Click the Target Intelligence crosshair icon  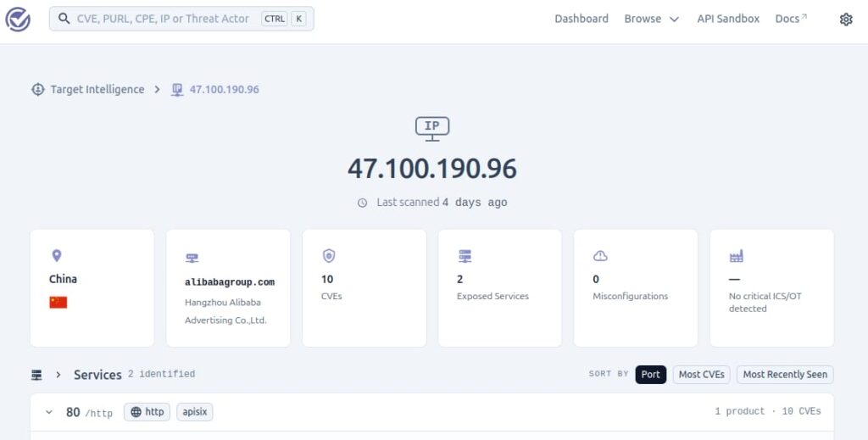(x=37, y=89)
